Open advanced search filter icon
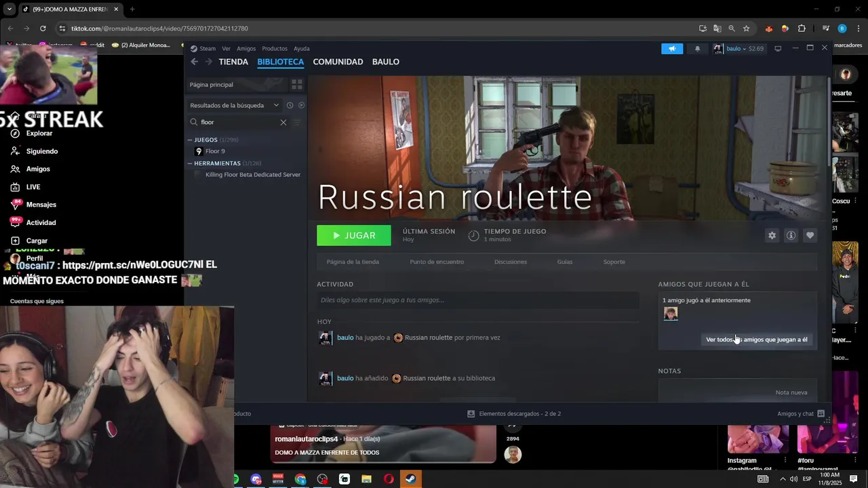868x488 pixels. click(297, 123)
